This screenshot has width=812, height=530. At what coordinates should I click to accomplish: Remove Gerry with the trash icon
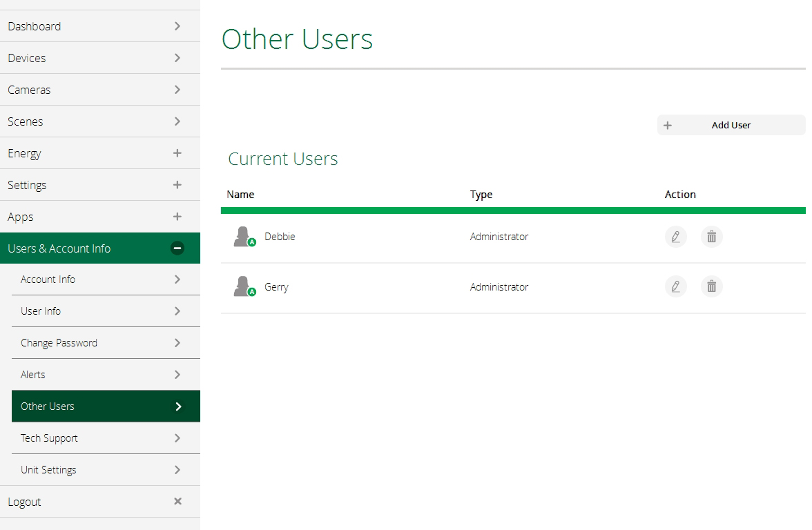coord(711,286)
